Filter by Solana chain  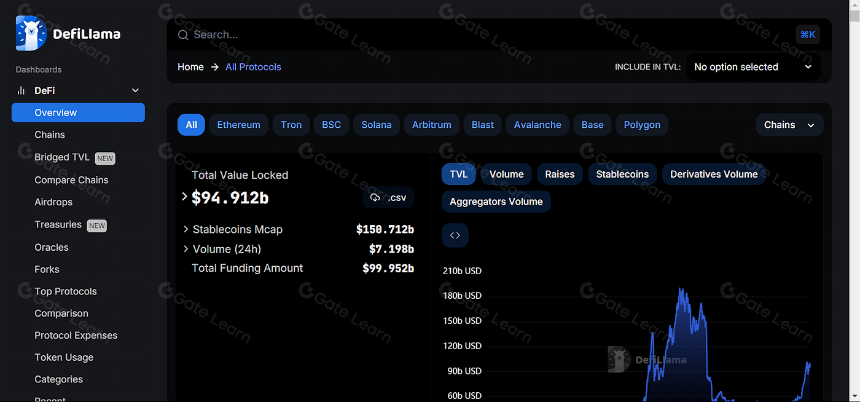(376, 125)
